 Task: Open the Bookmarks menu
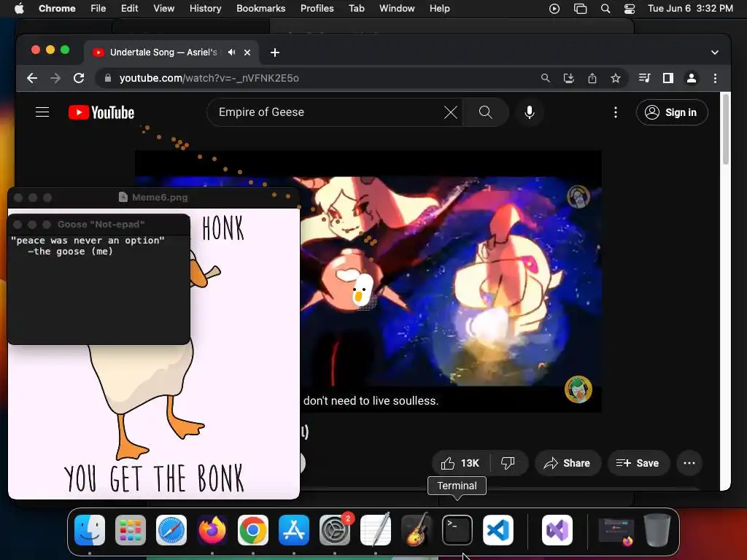click(x=261, y=9)
